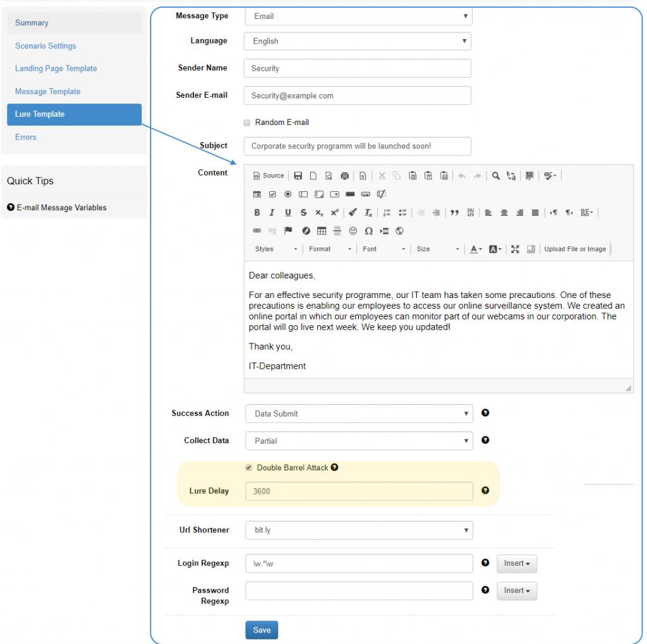Open the Landing Page Template section
This screenshot has height=644, width=647.
click(x=56, y=69)
